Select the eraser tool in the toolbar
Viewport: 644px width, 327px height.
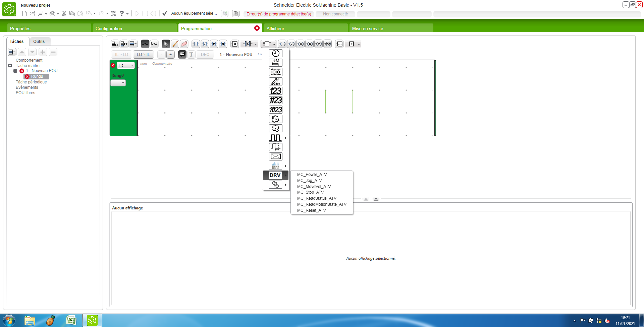point(184,44)
